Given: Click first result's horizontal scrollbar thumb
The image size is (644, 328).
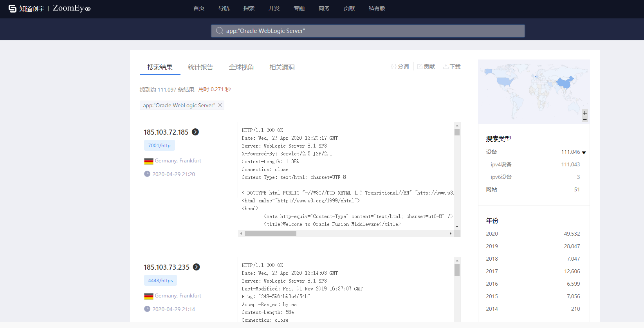Looking at the screenshot, I should pyautogui.click(x=271, y=233).
